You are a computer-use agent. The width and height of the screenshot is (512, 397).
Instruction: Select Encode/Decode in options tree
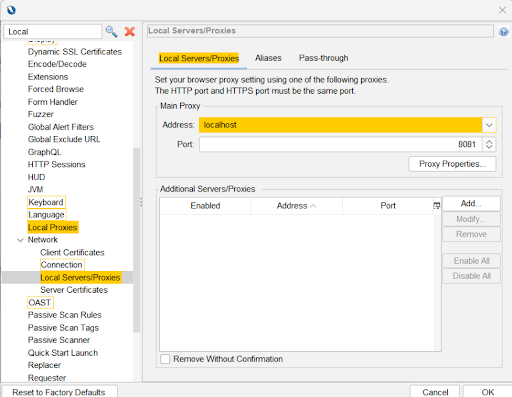tap(57, 64)
